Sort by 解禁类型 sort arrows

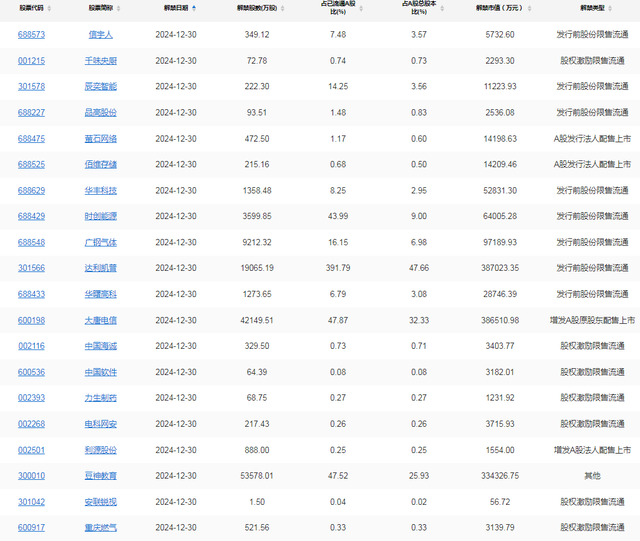coord(610,8)
